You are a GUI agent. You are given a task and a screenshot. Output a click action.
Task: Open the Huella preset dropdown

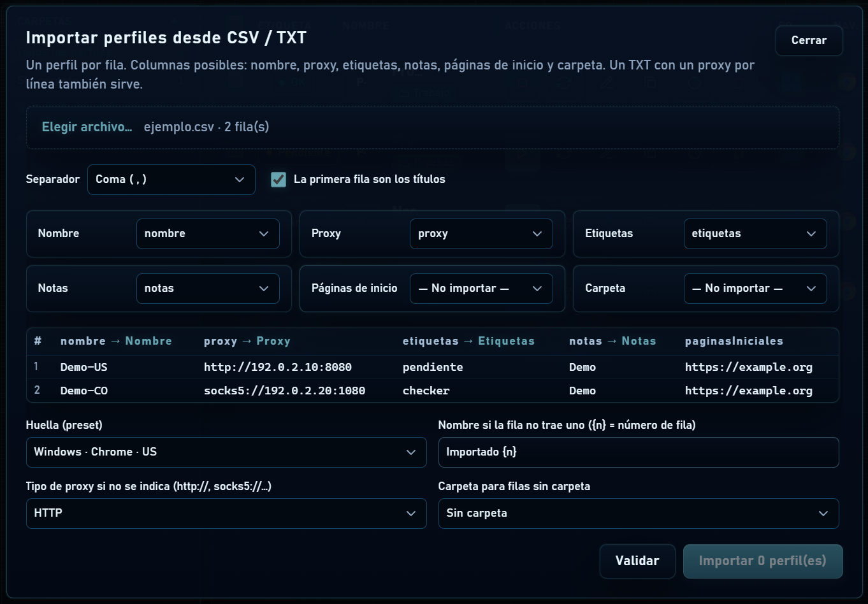coord(226,452)
